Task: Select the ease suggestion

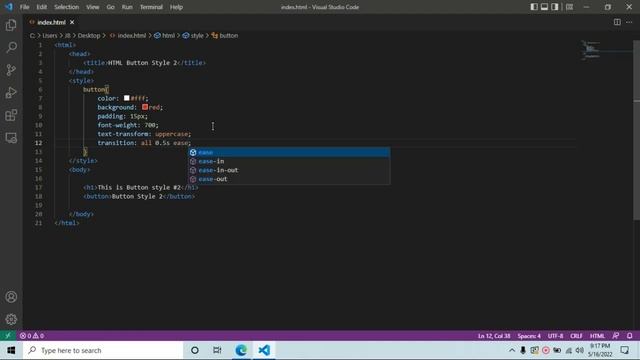Action: [289, 152]
